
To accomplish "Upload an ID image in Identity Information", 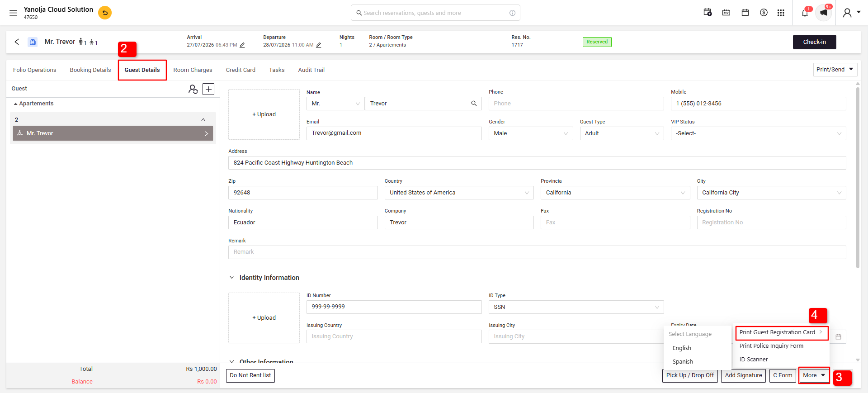I will click(x=264, y=318).
